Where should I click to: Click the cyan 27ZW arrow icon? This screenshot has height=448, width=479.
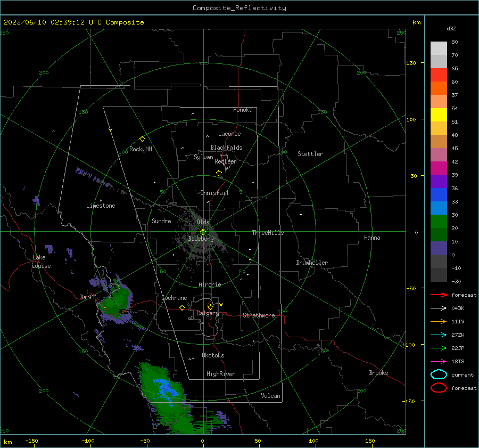(439, 335)
